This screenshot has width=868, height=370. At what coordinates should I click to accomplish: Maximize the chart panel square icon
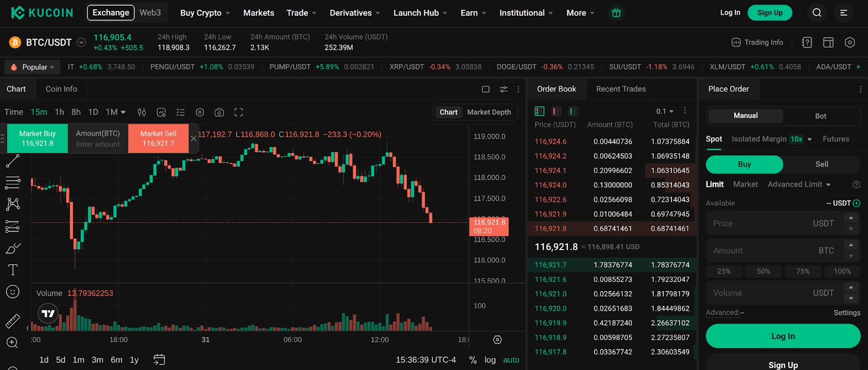click(x=486, y=89)
